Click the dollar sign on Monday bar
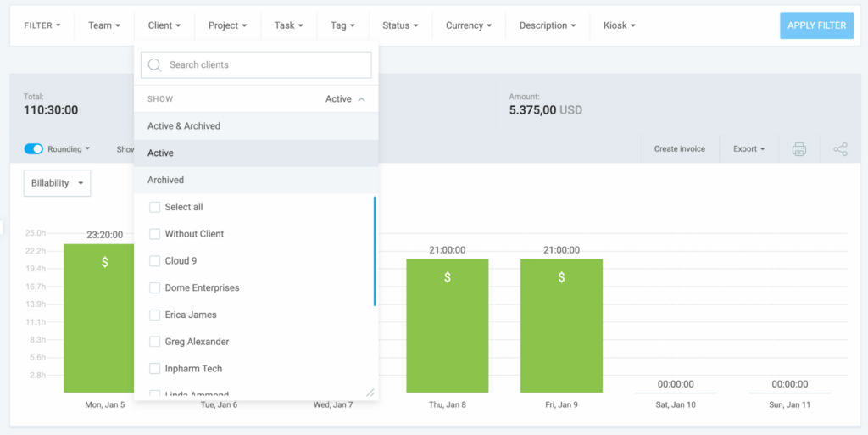The width and height of the screenshot is (868, 435). 105,262
